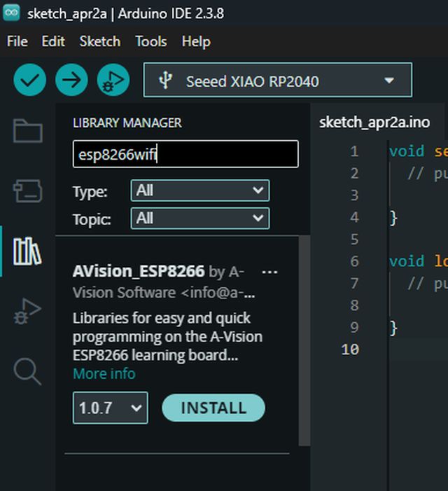Click line number 10 in the editor
This screenshot has height=491, width=448.
350,350
